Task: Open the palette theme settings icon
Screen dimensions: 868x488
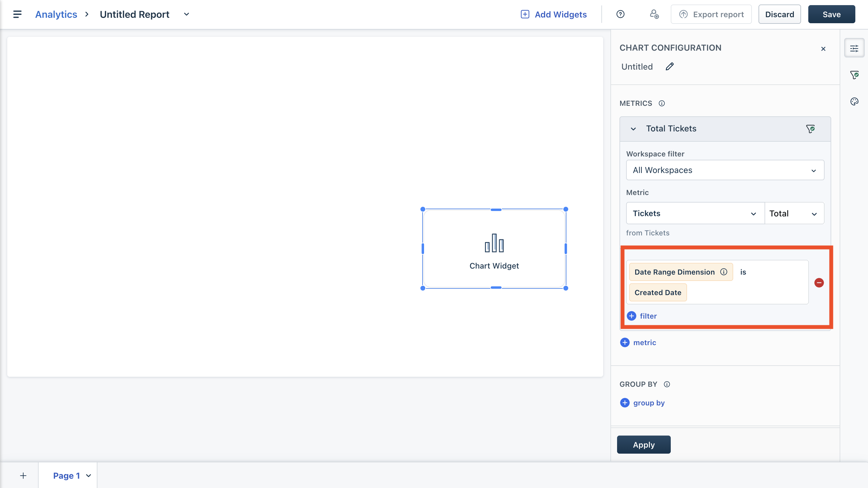Action: [854, 101]
